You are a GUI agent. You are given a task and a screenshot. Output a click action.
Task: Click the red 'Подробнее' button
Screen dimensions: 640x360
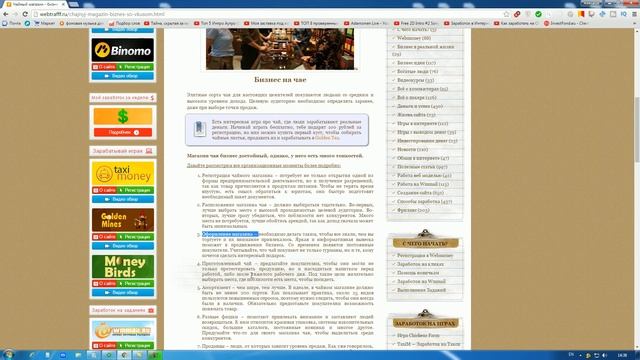pos(123,132)
